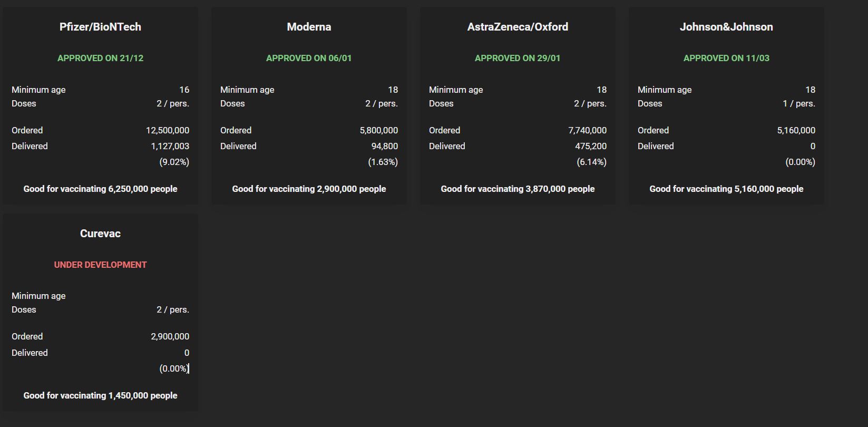
Task: Click the delivered value 0 in Curevac card
Action: 187,353
